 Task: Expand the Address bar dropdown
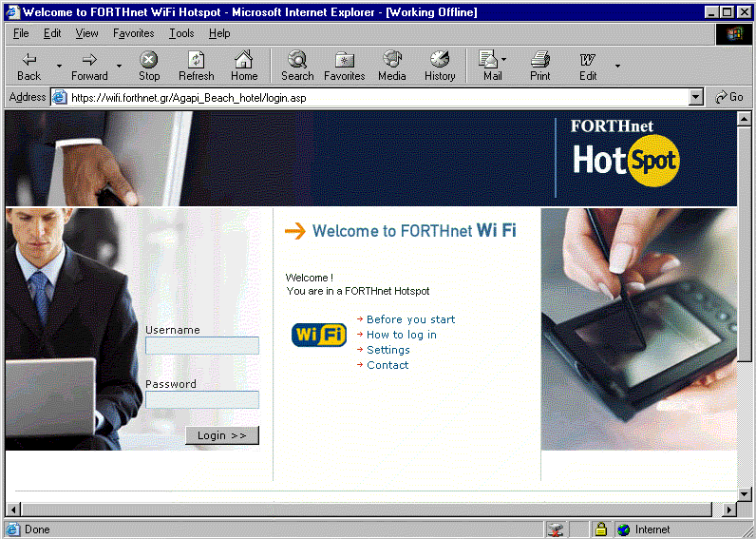695,98
